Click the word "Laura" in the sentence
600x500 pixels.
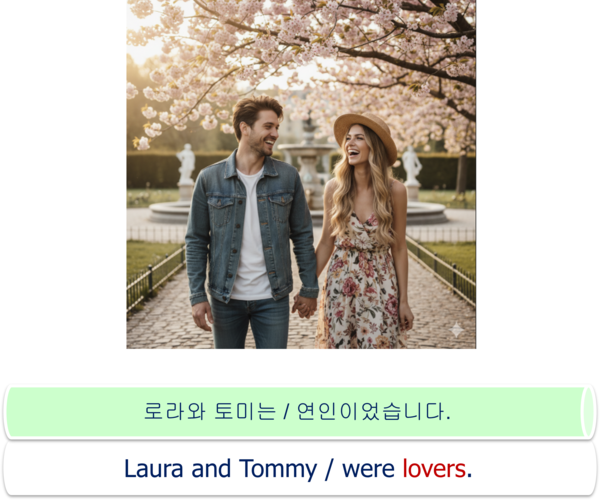click(x=153, y=469)
